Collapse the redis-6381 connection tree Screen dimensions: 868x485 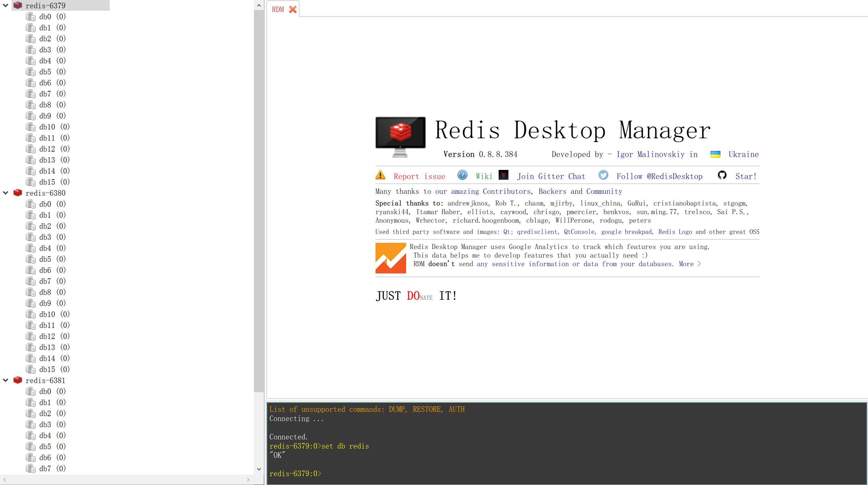click(6, 380)
